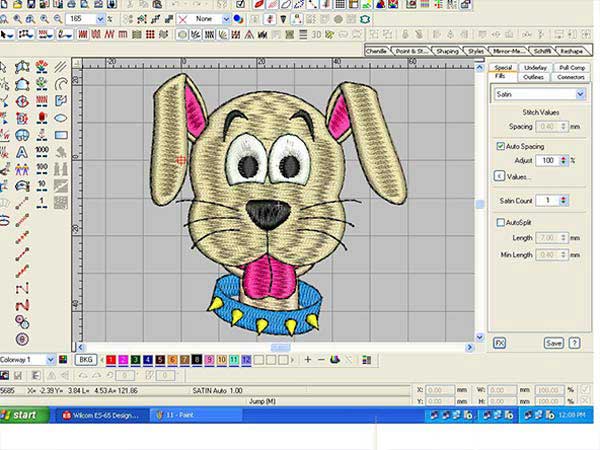Click the Save button in properties panel

click(x=553, y=342)
